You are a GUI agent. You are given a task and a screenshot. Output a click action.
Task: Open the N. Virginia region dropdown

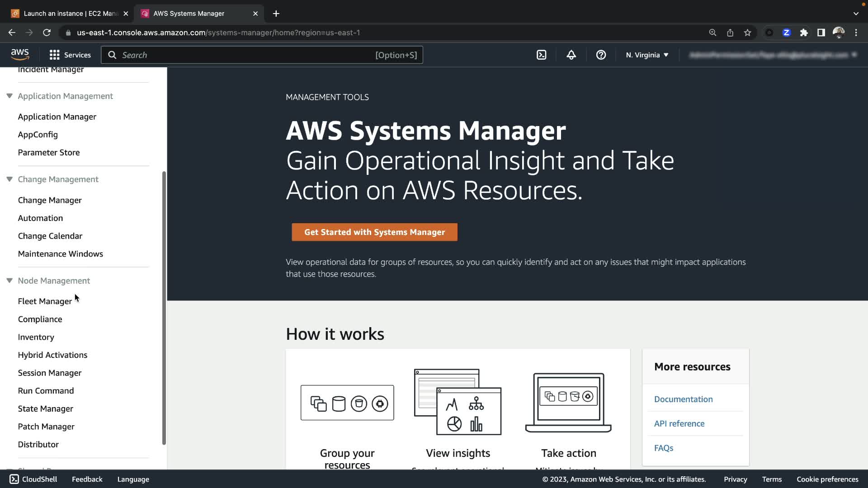point(647,55)
